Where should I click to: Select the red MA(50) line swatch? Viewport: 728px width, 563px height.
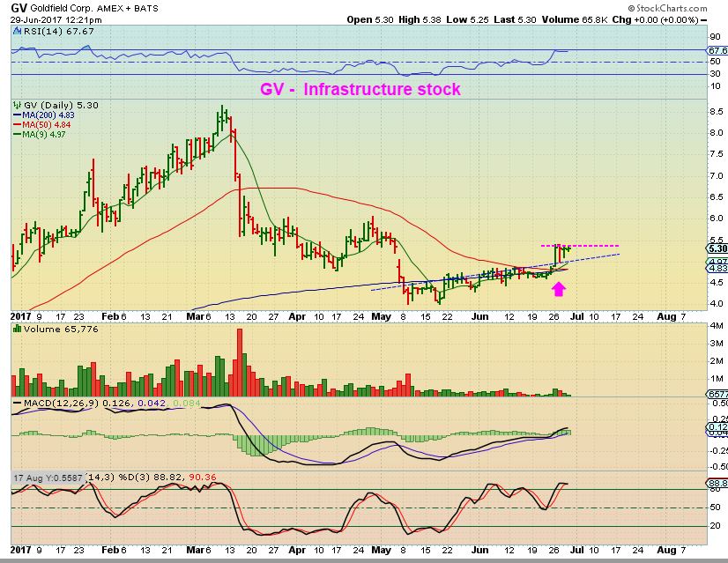click(18, 125)
